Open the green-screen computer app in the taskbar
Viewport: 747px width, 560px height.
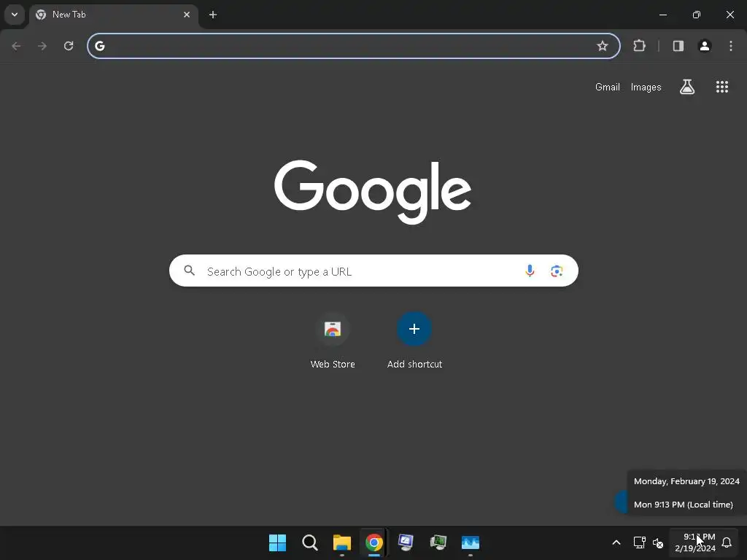pyautogui.click(x=438, y=542)
